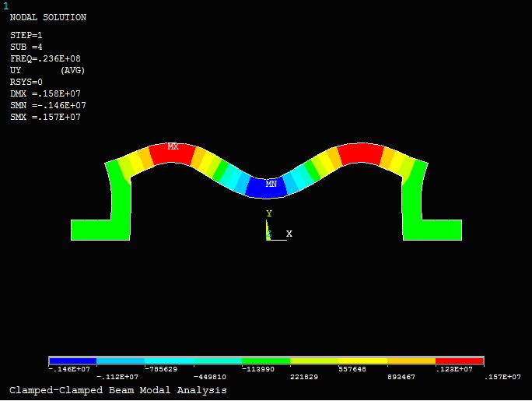The image size is (532, 401).
Task: Click window number 1 in top-left corner
Action: click(x=6, y=5)
